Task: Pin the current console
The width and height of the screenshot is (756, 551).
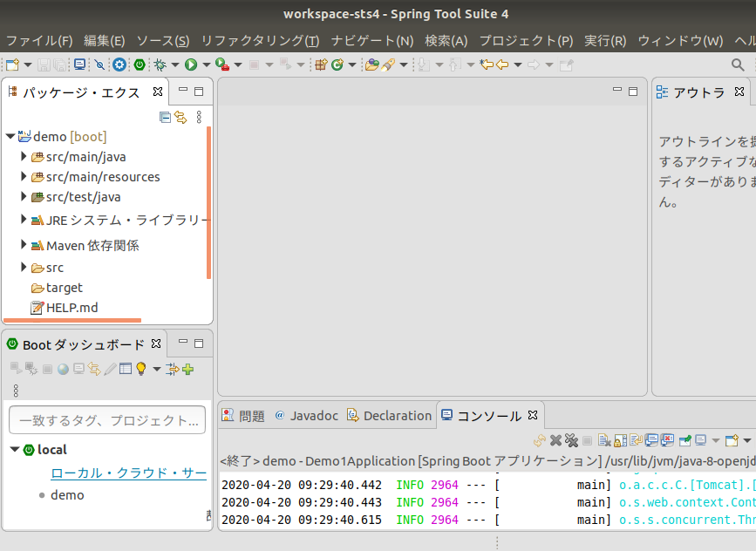Action: point(684,439)
